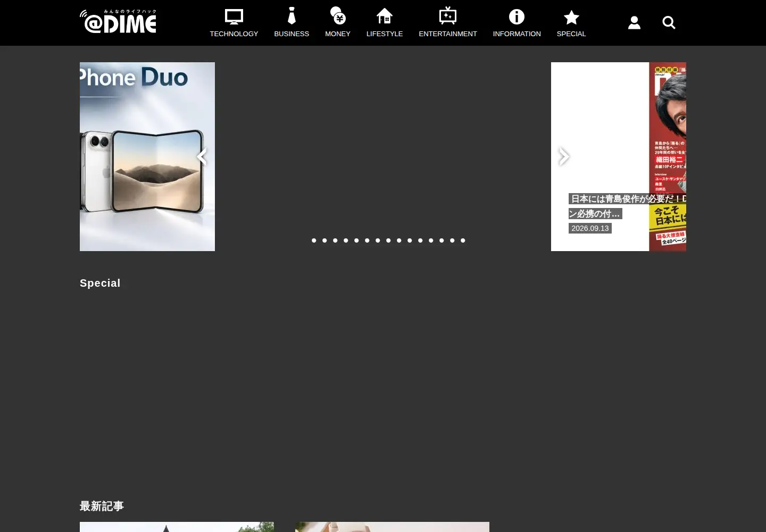Open the Technology section via monitor icon

coord(234,16)
